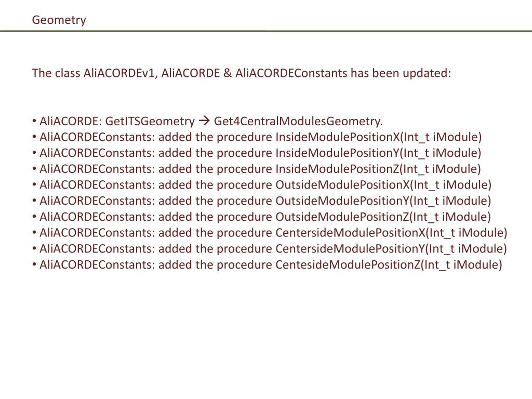Click the green horizontal line under the title
This screenshot has width=532, height=399.
coord(266,31)
